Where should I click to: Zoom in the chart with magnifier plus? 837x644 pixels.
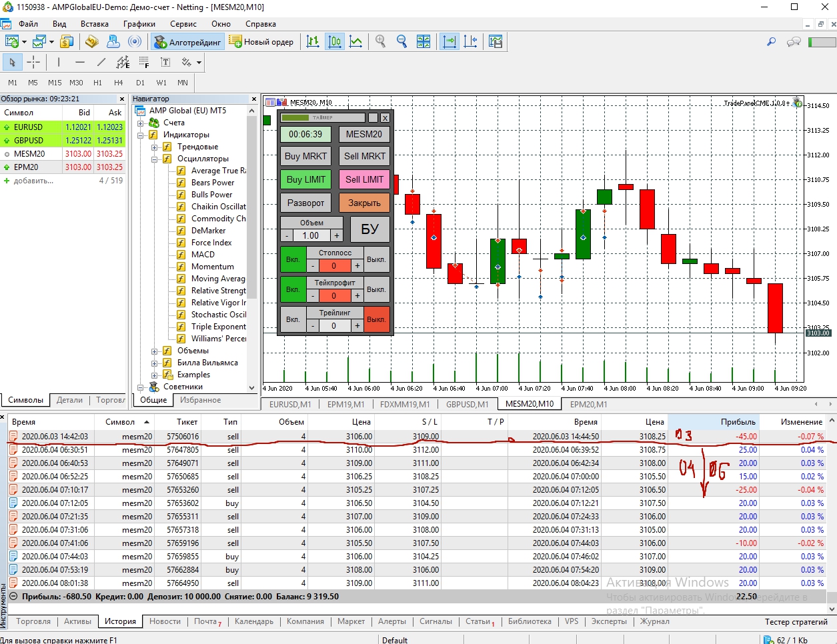tap(381, 42)
